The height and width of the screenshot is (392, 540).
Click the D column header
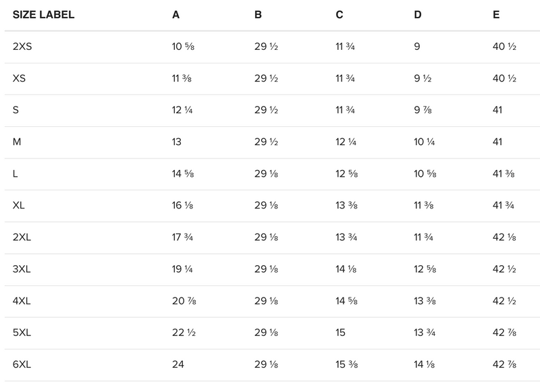418,15
